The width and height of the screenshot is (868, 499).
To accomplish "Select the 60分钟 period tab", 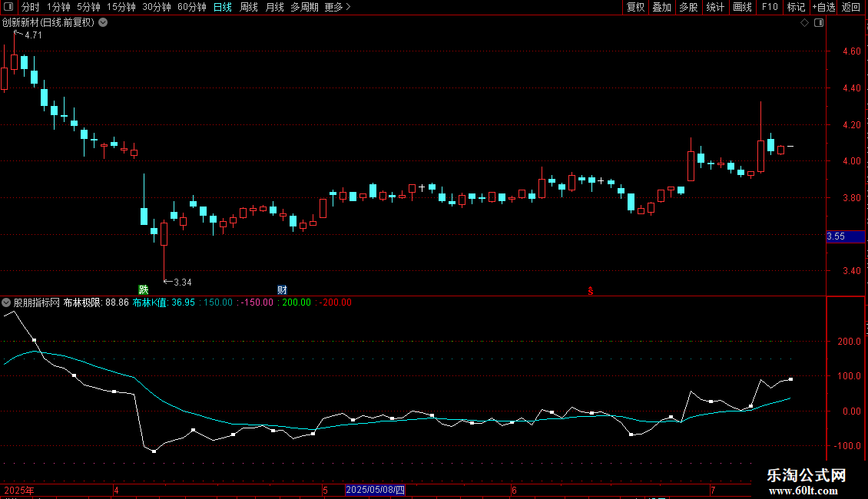I will click(x=191, y=7).
